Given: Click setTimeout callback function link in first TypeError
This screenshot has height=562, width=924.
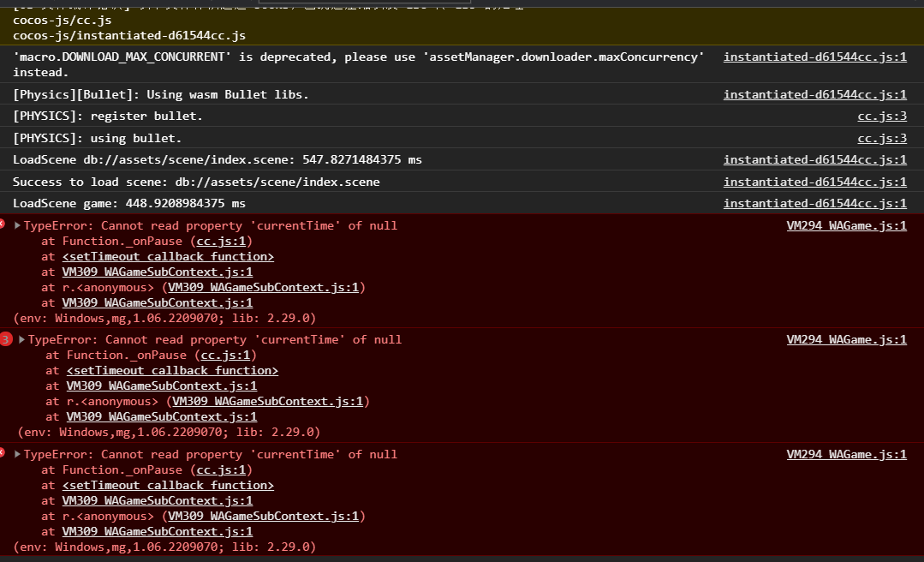Looking at the screenshot, I should [x=168, y=257].
